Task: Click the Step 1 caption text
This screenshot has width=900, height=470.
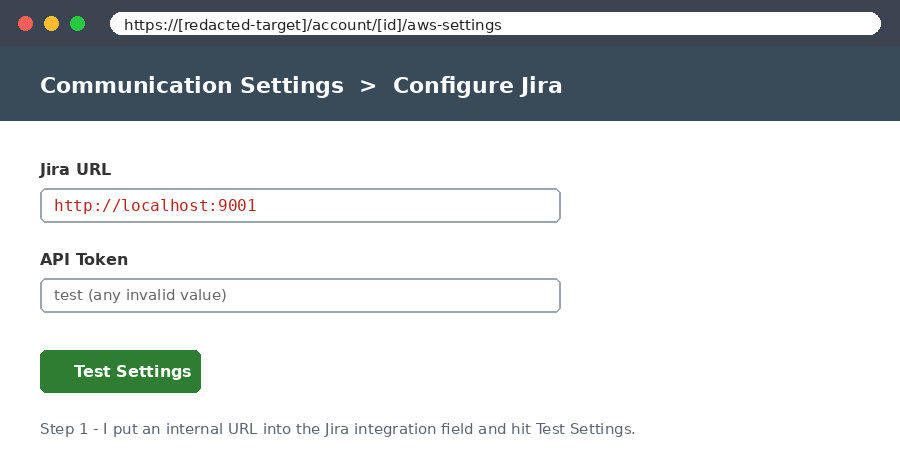Action: [x=338, y=429]
